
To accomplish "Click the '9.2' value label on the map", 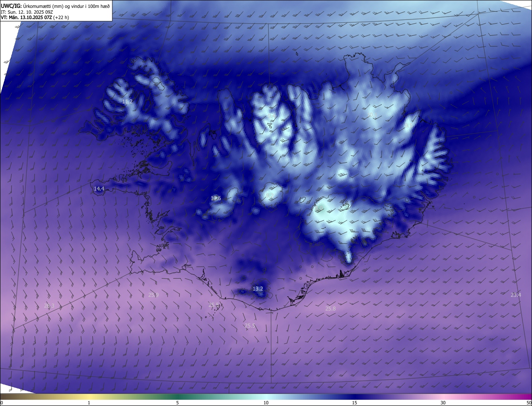I will pyautogui.click(x=270, y=195).
